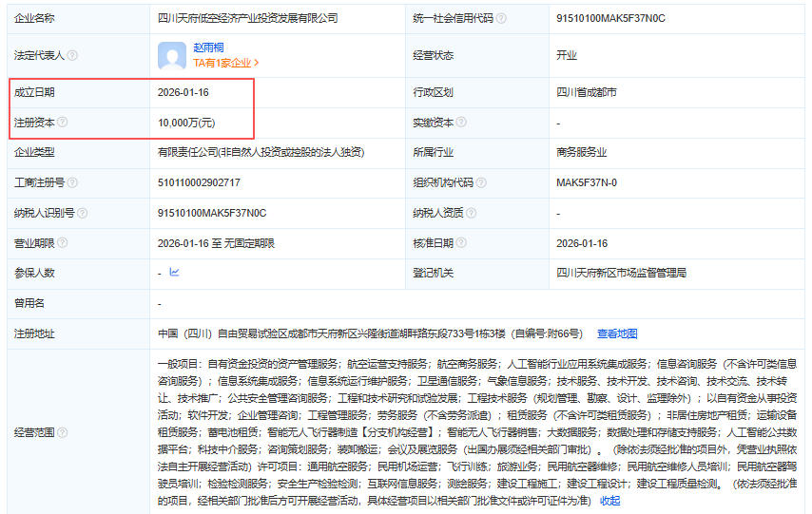Click help icon next to 纳税人识别号
The width and height of the screenshot is (812, 514).
[83, 213]
